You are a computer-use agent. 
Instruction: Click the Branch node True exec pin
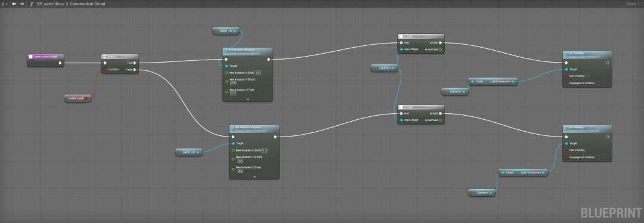pyautogui.click(x=135, y=63)
